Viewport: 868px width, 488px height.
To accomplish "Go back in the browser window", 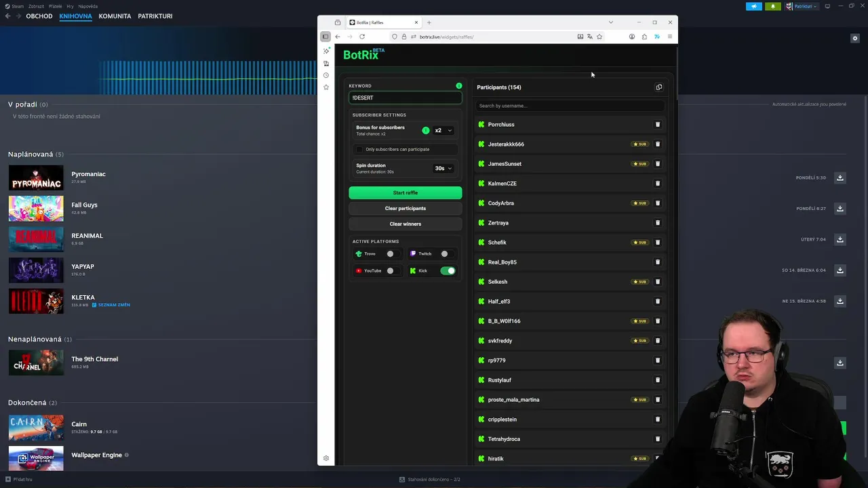I will (x=338, y=37).
